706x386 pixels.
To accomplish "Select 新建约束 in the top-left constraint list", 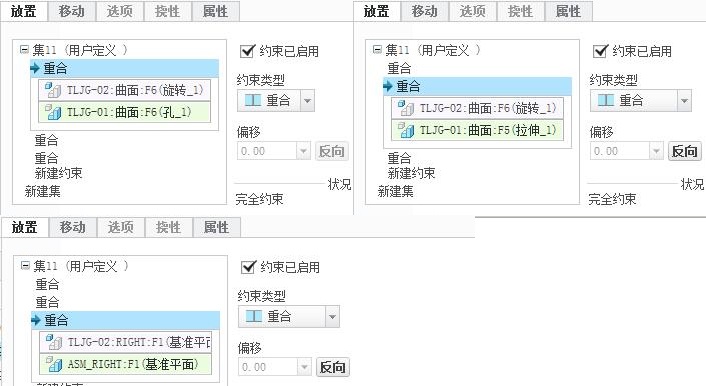I will [59, 173].
